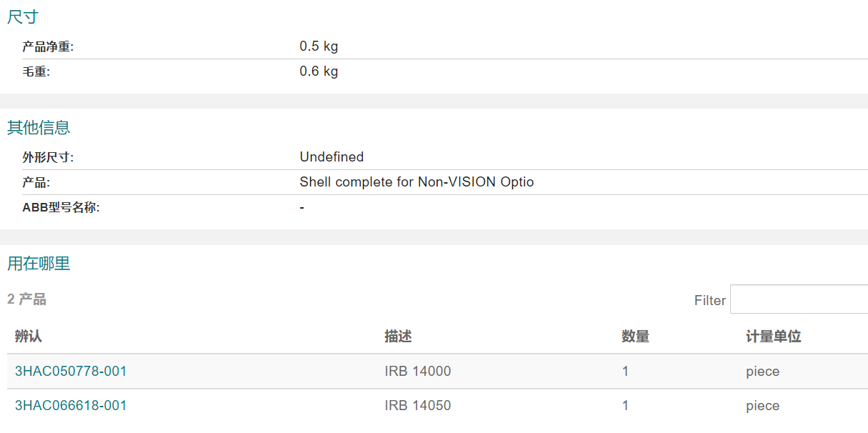
Task: Click the ABB型号名称 field label
Action: (x=61, y=208)
